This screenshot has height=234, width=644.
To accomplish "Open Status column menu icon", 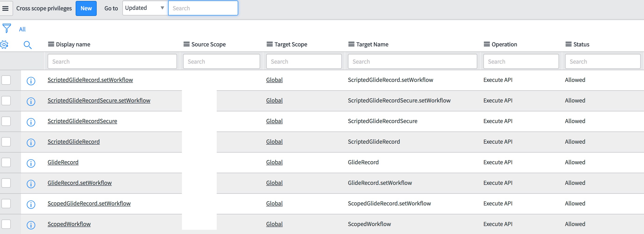I will (569, 44).
